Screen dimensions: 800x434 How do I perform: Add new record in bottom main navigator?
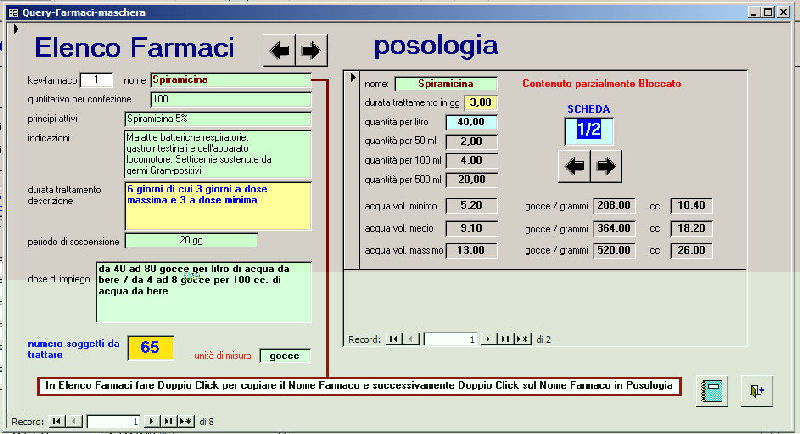pos(185,422)
